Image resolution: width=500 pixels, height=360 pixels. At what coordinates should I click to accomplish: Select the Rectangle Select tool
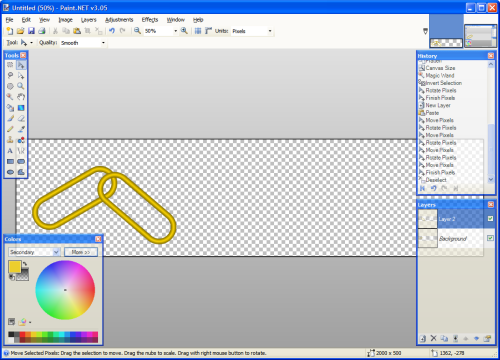pyautogui.click(x=10, y=65)
